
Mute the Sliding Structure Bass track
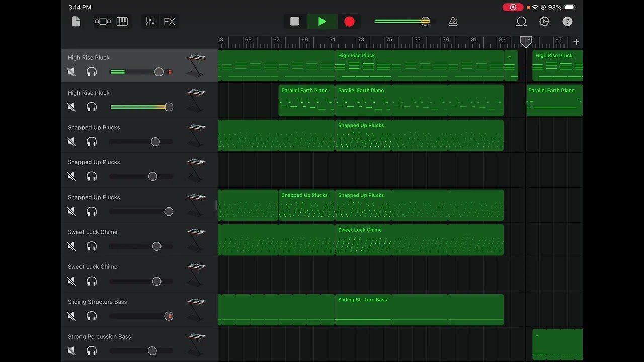point(72,316)
